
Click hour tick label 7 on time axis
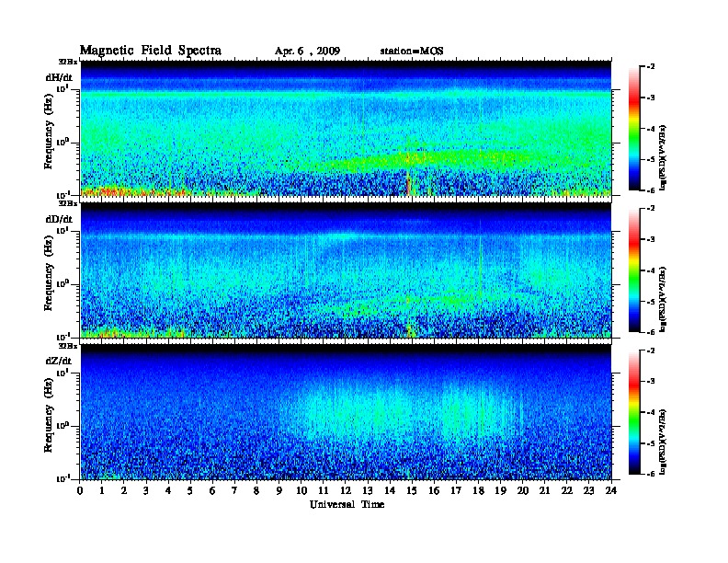click(234, 490)
